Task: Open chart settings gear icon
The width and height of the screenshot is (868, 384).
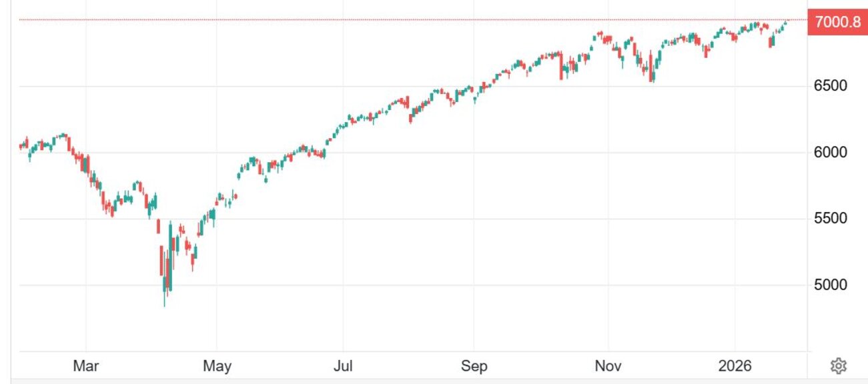Action: pos(838,365)
